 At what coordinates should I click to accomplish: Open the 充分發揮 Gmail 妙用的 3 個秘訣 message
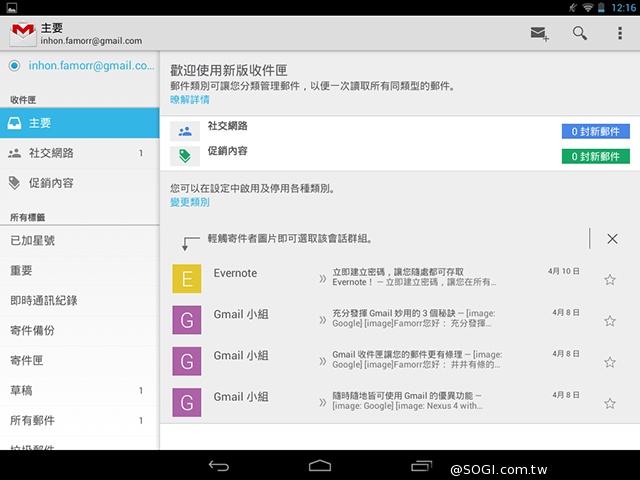tap(400, 320)
